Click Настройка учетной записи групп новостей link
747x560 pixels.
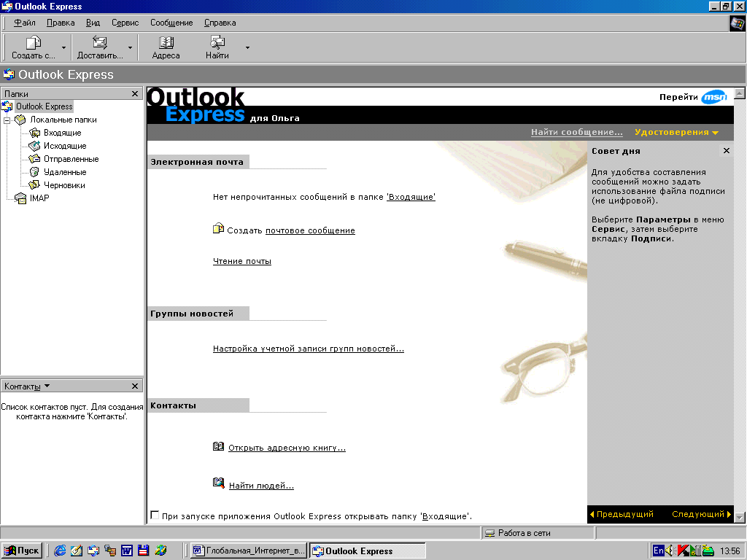[x=309, y=349]
